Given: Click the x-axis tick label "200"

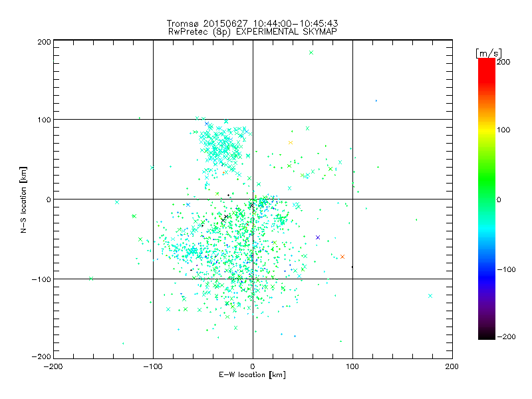Looking at the screenshot, I should click(x=452, y=366).
